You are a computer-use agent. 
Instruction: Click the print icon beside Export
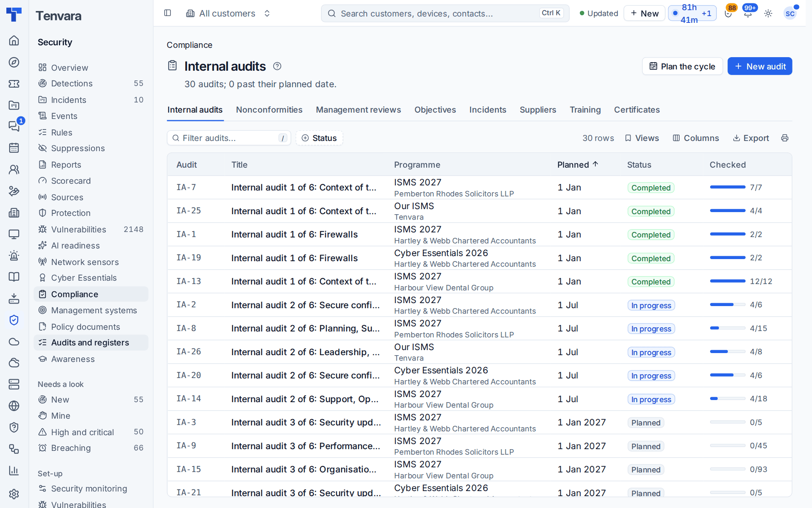(x=785, y=138)
